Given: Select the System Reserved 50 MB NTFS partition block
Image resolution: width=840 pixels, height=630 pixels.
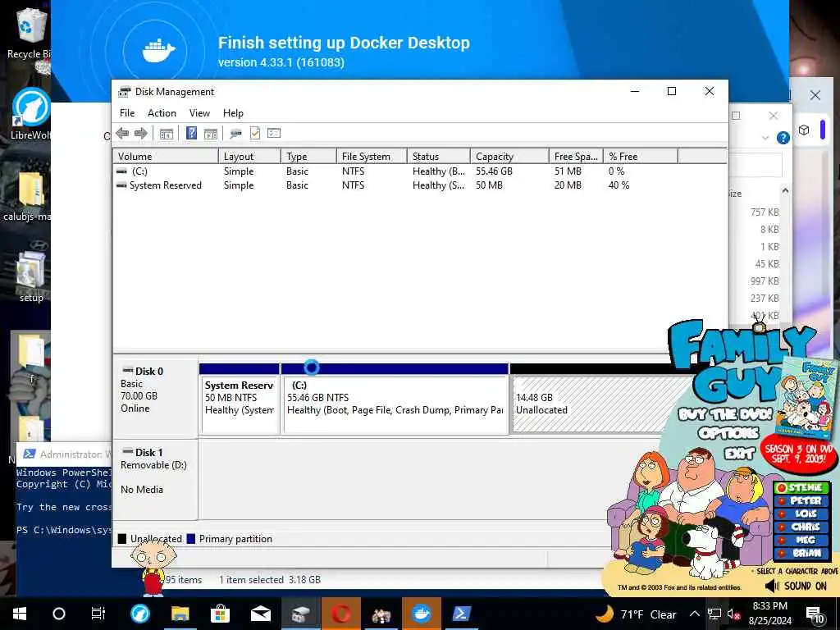Looking at the screenshot, I should pos(239,399).
